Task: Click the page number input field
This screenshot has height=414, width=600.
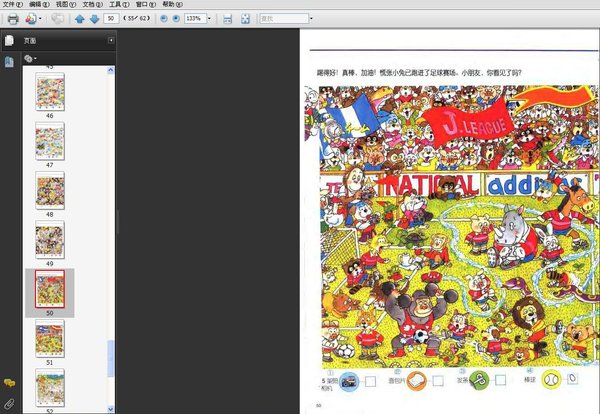Action: [111, 18]
